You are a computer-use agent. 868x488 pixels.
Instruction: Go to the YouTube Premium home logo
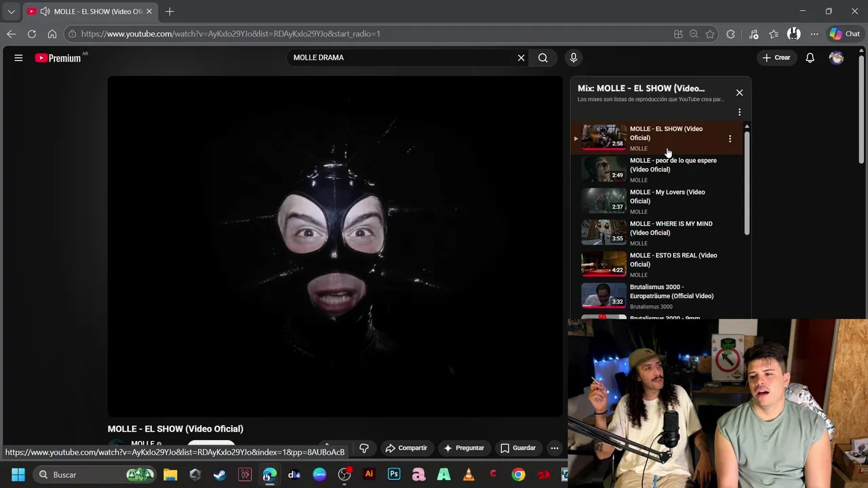coord(60,58)
